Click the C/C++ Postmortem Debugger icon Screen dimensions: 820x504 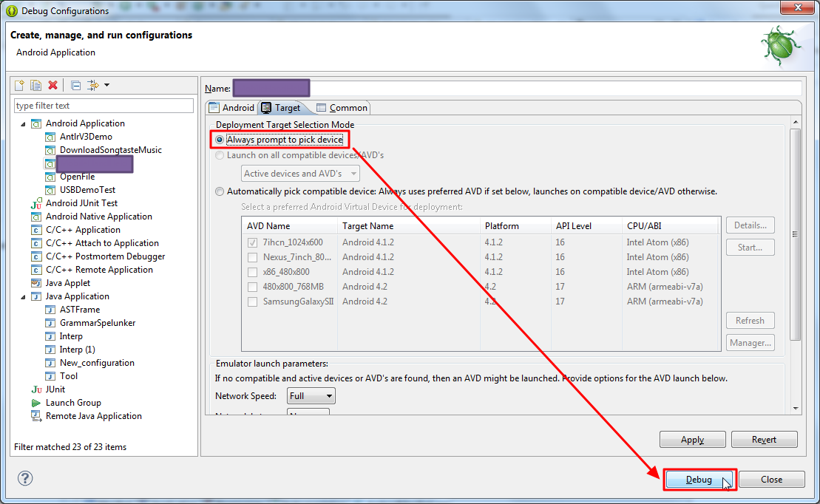pyautogui.click(x=36, y=256)
